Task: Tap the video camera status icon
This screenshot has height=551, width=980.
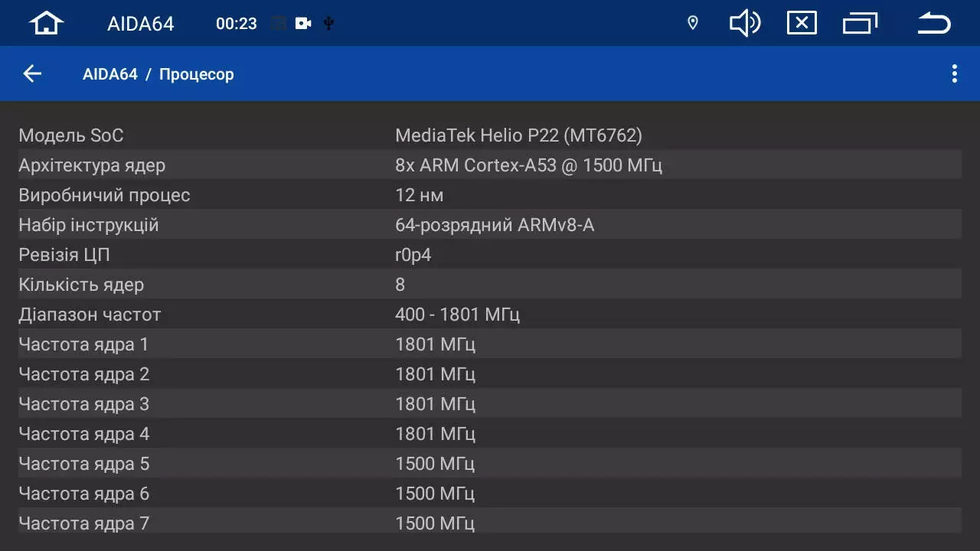Action: click(x=303, y=24)
